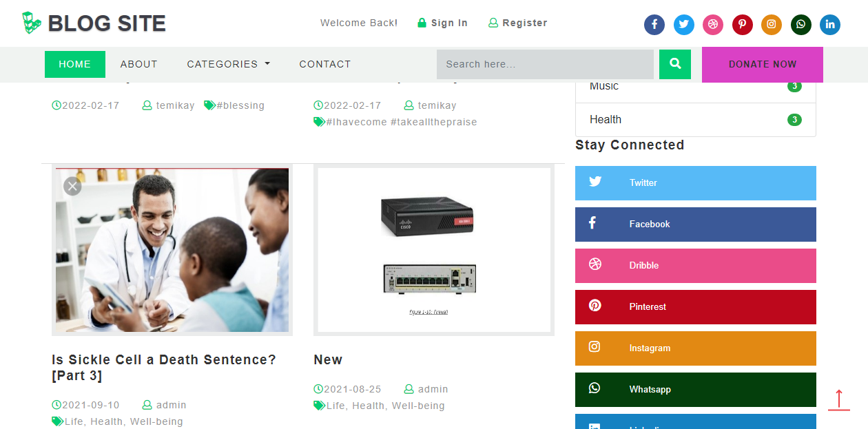Click the Twitter bird icon in the header
This screenshot has height=429, width=868.
[684, 25]
